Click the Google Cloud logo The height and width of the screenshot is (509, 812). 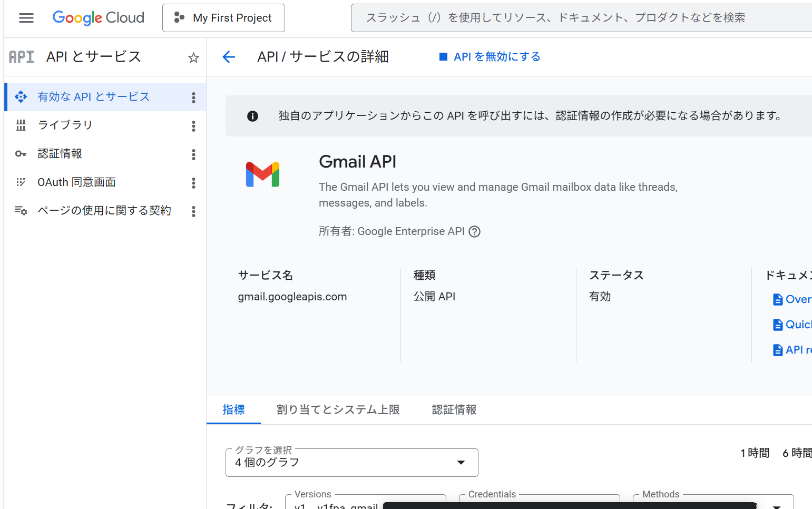(99, 18)
